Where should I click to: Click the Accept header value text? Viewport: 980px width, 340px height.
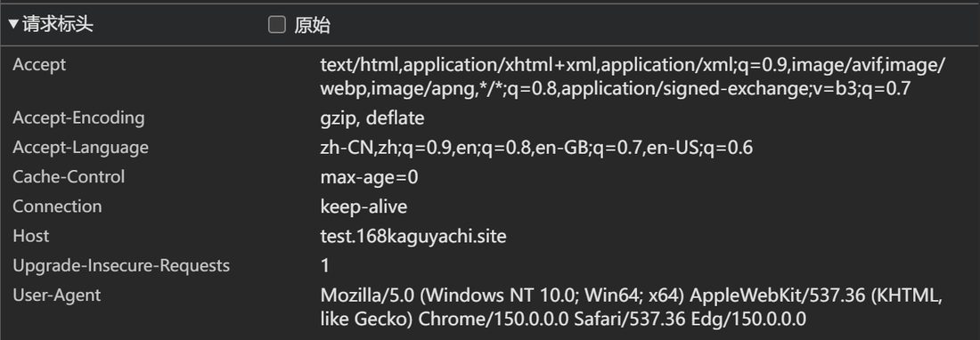(x=633, y=77)
